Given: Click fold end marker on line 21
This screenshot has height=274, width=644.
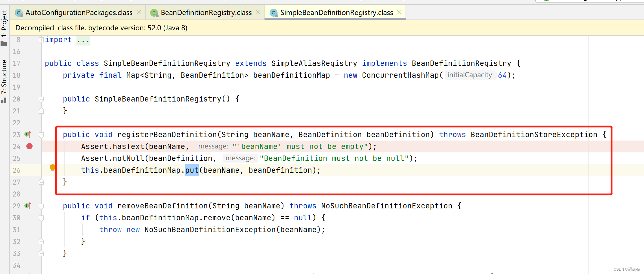Looking at the screenshot, I should click(41, 111).
